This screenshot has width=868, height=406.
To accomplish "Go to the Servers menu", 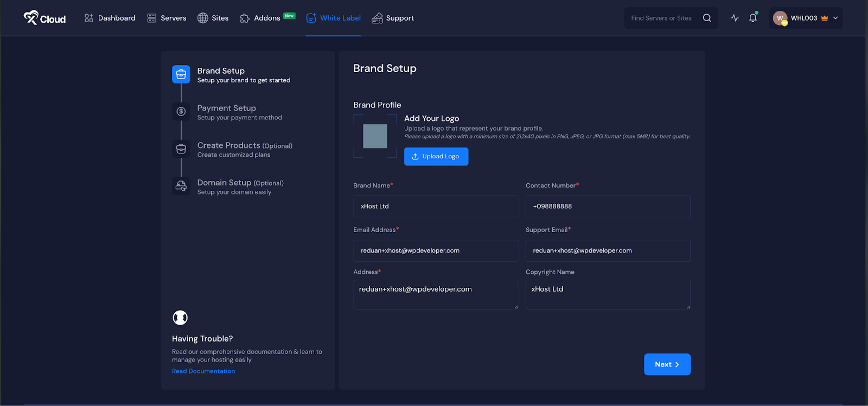I will tap(167, 18).
